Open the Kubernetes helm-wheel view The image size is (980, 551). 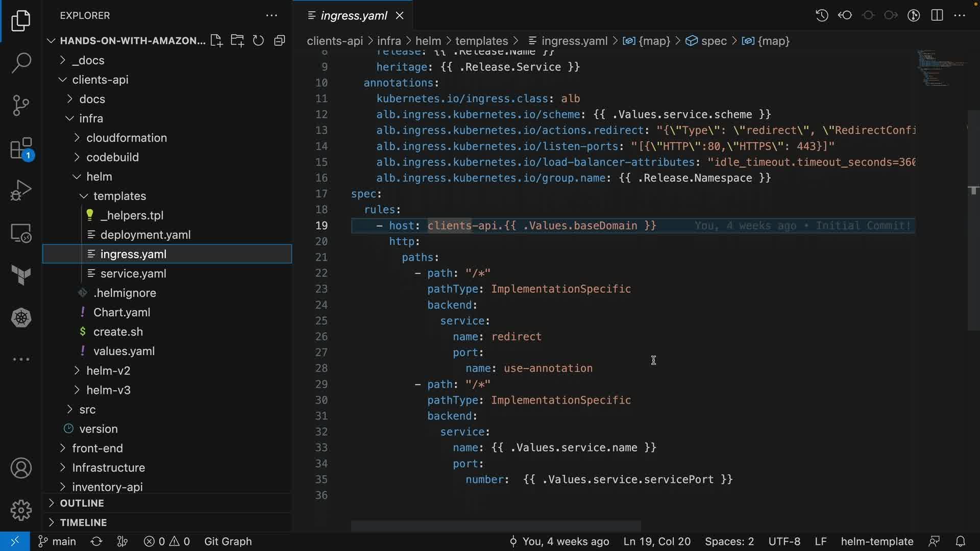coord(21,318)
